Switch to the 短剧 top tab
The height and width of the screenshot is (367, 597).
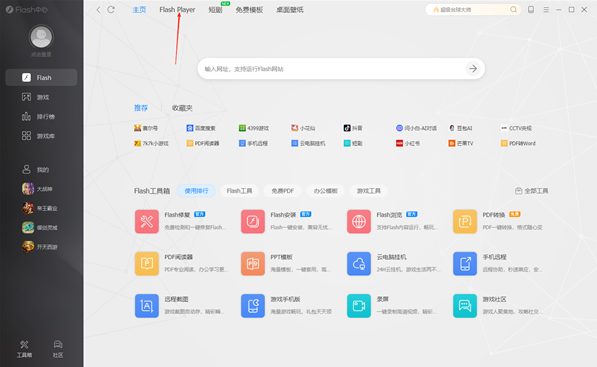click(x=215, y=10)
